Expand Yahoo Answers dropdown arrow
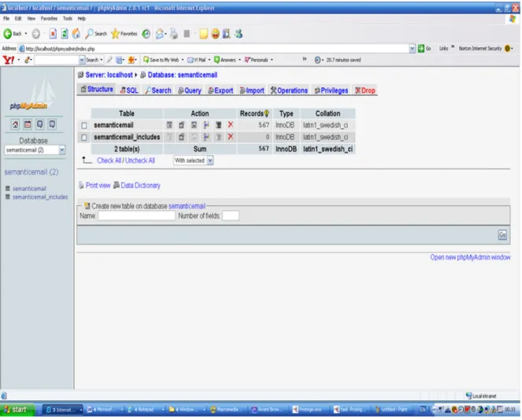The width and height of the screenshot is (522, 420). click(x=240, y=61)
